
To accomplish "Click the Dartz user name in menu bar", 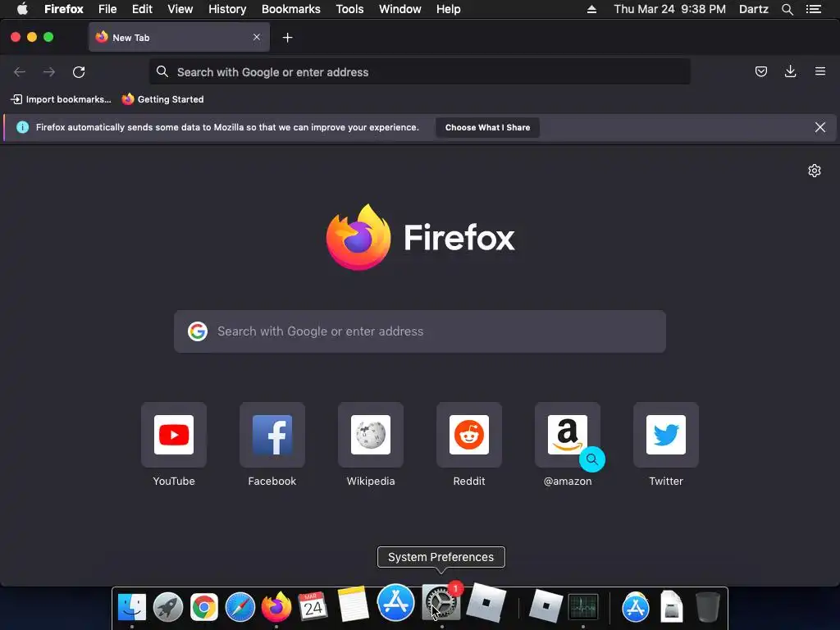I will coord(753,9).
